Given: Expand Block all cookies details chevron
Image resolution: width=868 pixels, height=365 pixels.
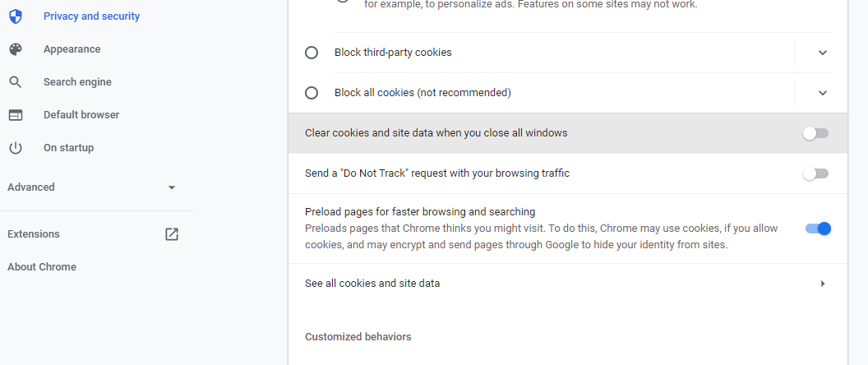Looking at the screenshot, I should coord(823,93).
